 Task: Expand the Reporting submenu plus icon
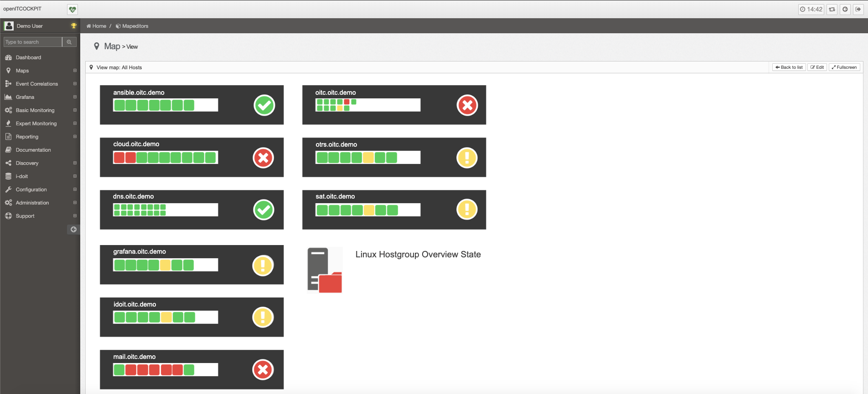point(75,137)
